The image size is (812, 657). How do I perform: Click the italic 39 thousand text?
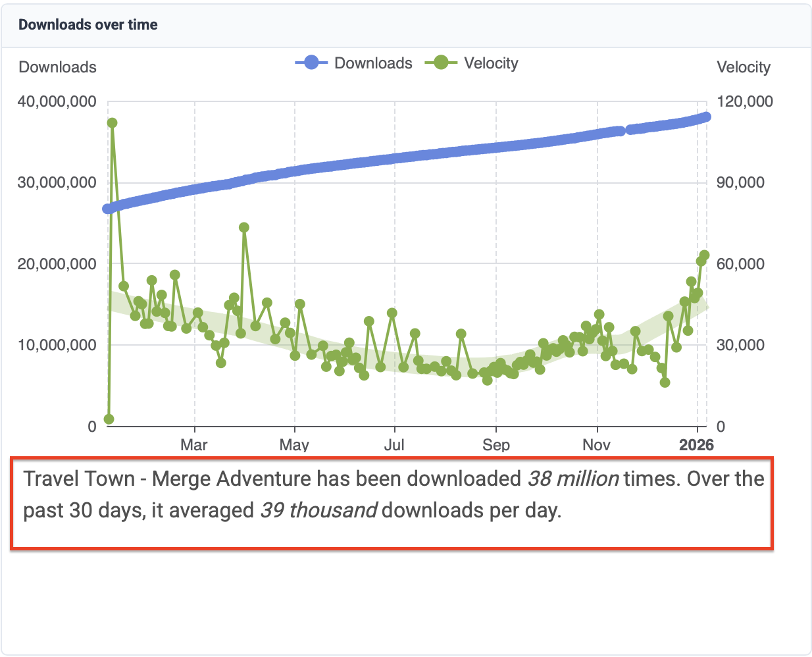(318, 510)
